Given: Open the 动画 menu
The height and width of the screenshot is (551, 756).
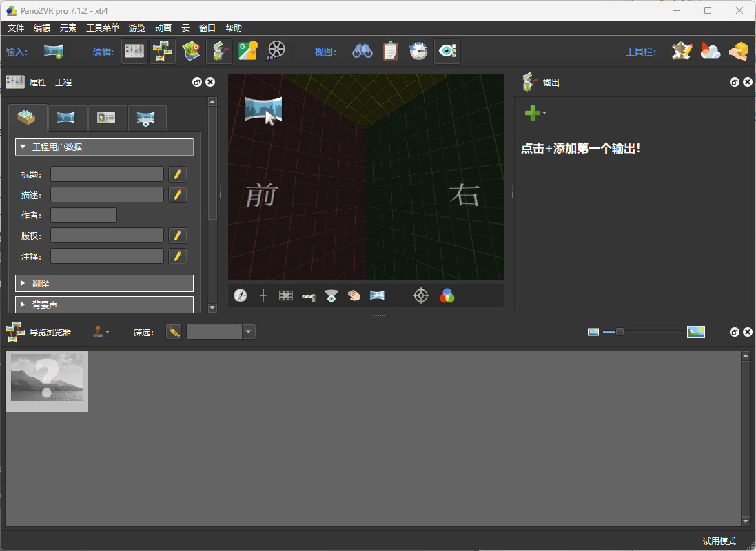Looking at the screenshot, I should 163,28.
